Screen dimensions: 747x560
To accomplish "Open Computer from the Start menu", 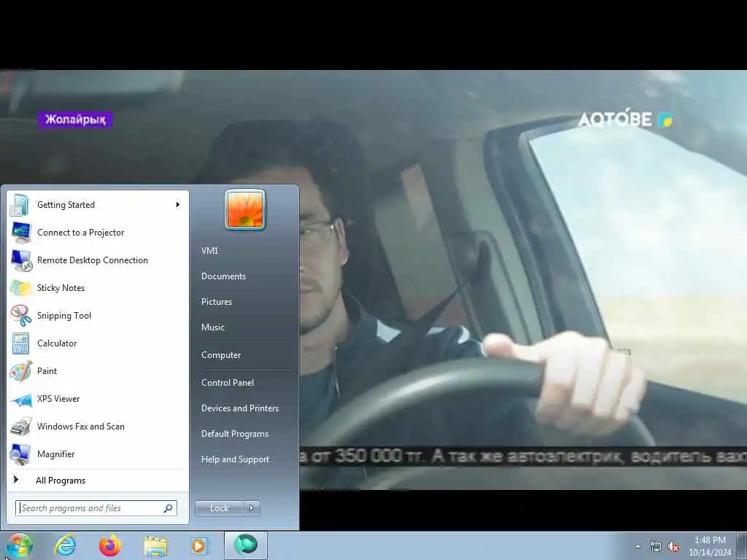I will (x=221, y=355).
